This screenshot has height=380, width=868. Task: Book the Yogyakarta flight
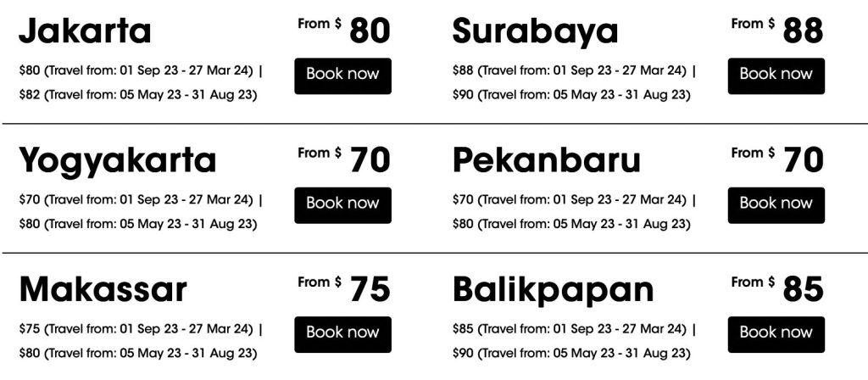(x=342, y=204)
